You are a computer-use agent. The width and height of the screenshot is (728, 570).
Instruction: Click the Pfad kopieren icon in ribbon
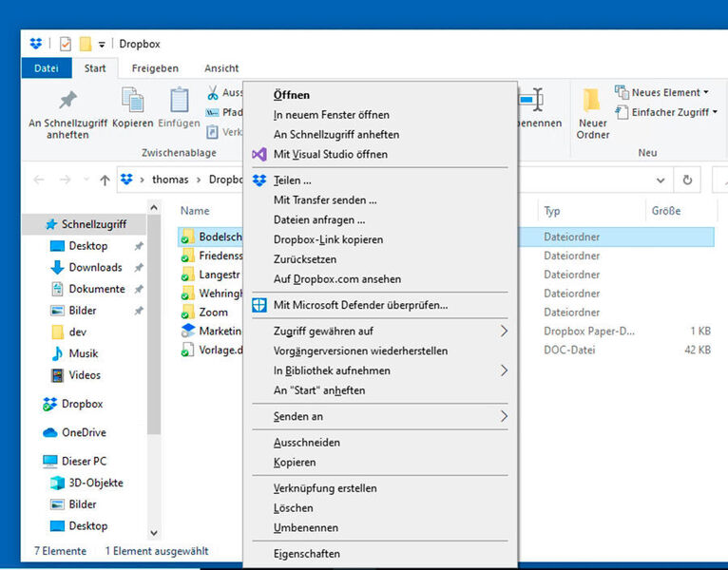tap(212, 112)
